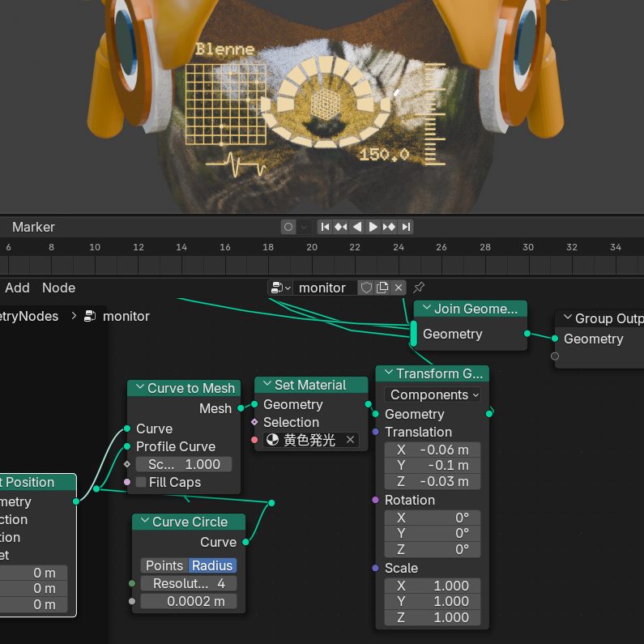Jump to next keyframe
The image size is (644, 644).
390,227
